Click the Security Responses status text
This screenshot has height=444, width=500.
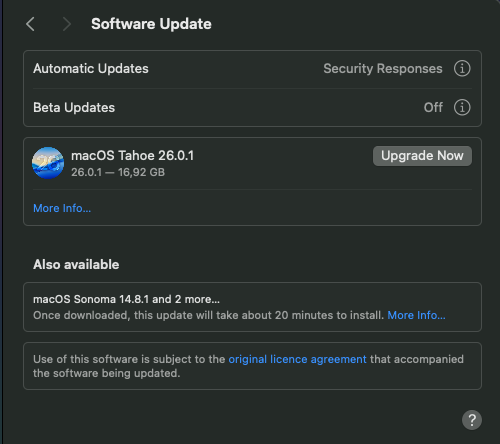[x=383, y=69]
